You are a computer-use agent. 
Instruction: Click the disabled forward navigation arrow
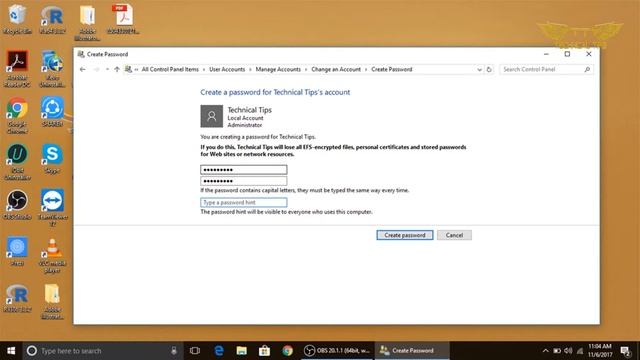(96, 69)
